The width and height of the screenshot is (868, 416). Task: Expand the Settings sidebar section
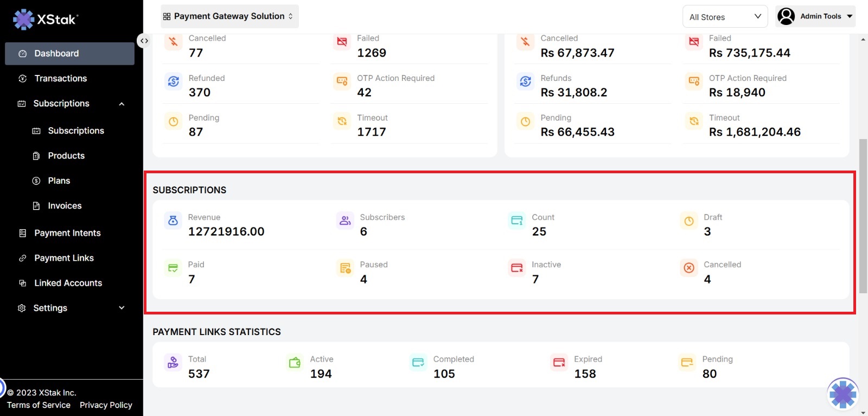(x=122, y=308)
